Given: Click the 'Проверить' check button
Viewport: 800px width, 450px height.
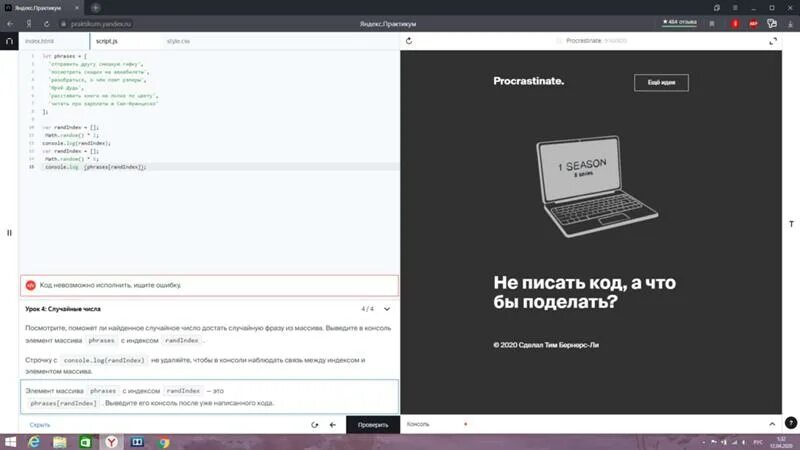Looking at the screenshot, I should [373, 424].
